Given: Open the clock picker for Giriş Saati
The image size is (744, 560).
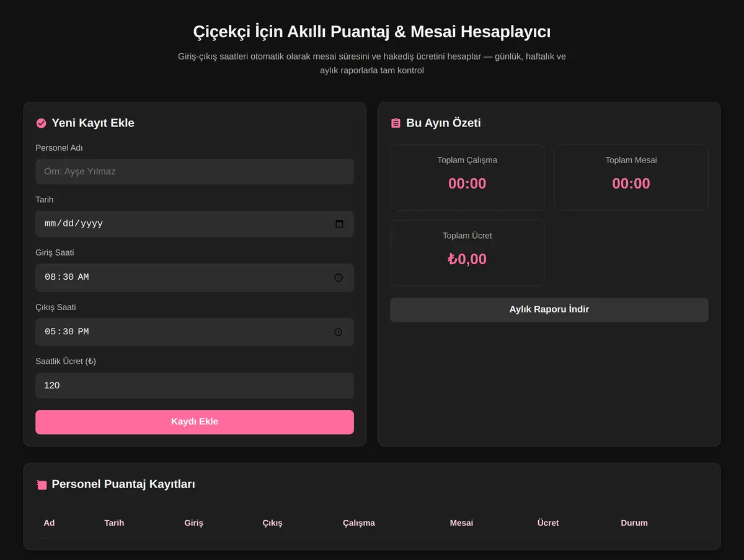Looking at the screenshot, I should tap(339, 277).
